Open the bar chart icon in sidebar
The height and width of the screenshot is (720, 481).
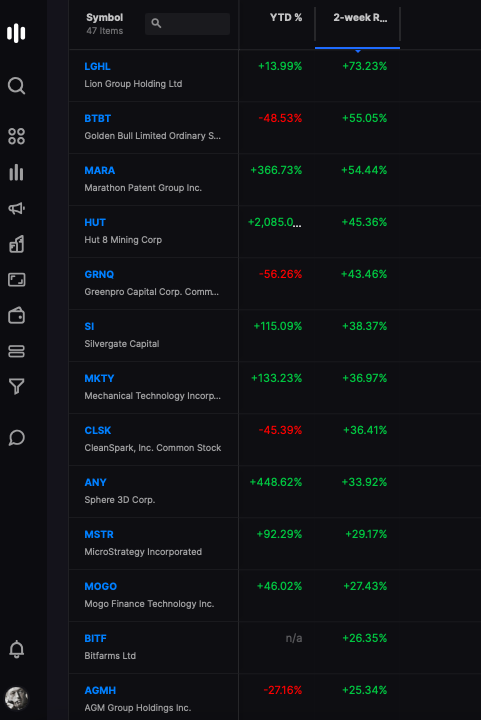point(17,173)
